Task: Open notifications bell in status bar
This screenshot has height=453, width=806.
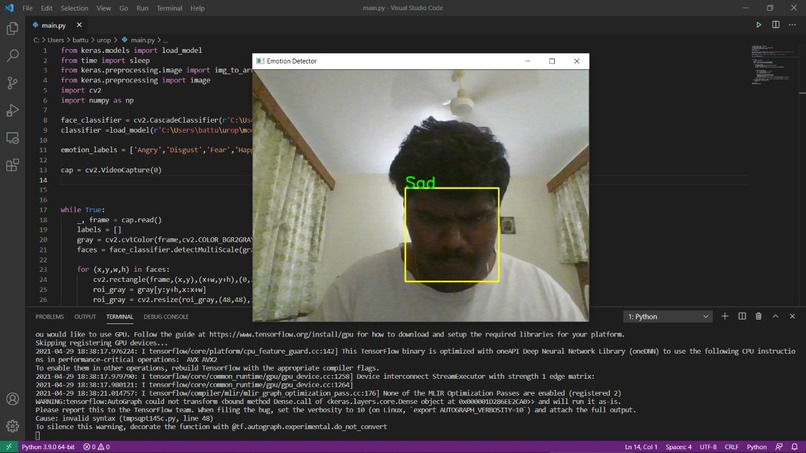Action: point(795,447)
